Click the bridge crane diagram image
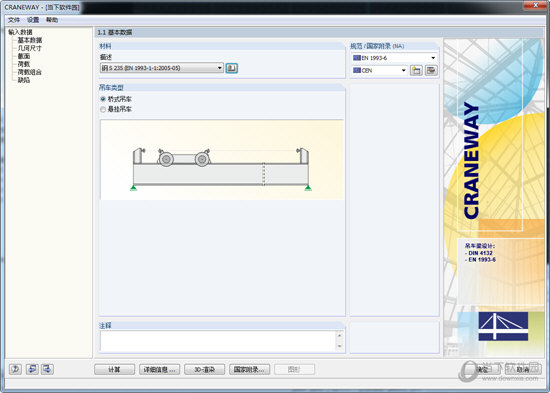 222,160
